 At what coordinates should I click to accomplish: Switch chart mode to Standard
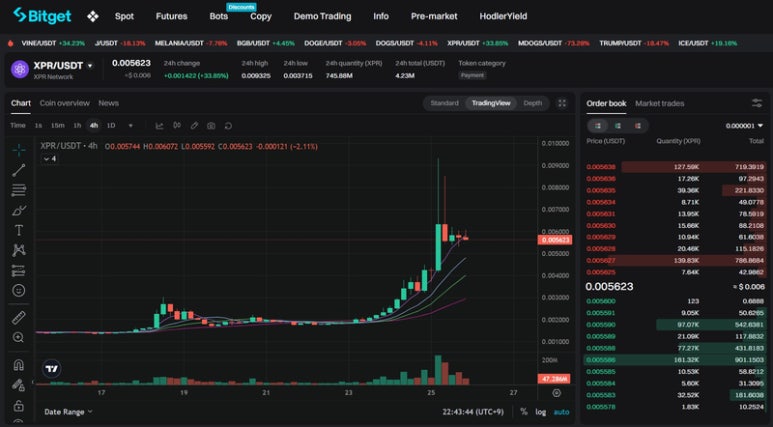click(x=444, y=103)
